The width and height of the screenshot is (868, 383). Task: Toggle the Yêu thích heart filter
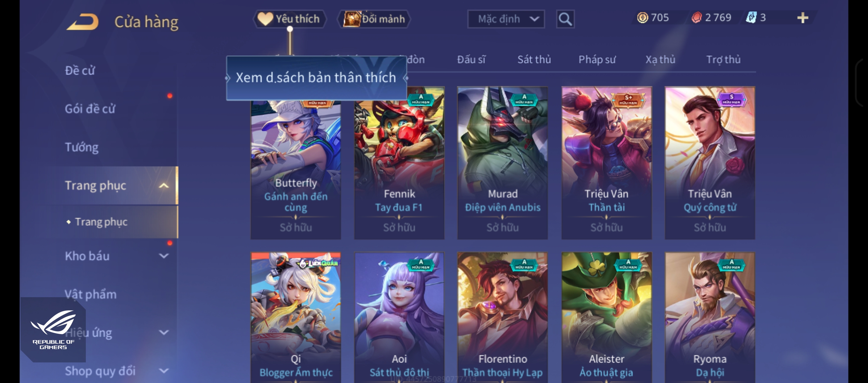pos(289,19)
